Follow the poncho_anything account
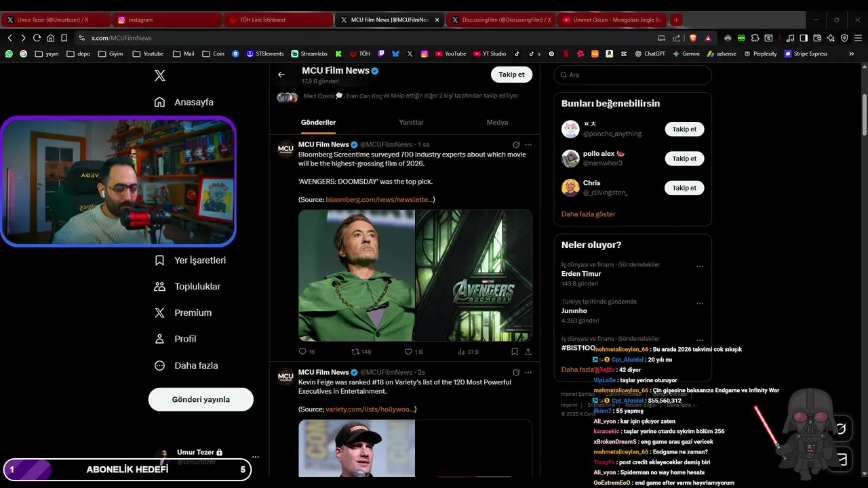The height and width of the screenshot is (488, 868). (684, 129)
